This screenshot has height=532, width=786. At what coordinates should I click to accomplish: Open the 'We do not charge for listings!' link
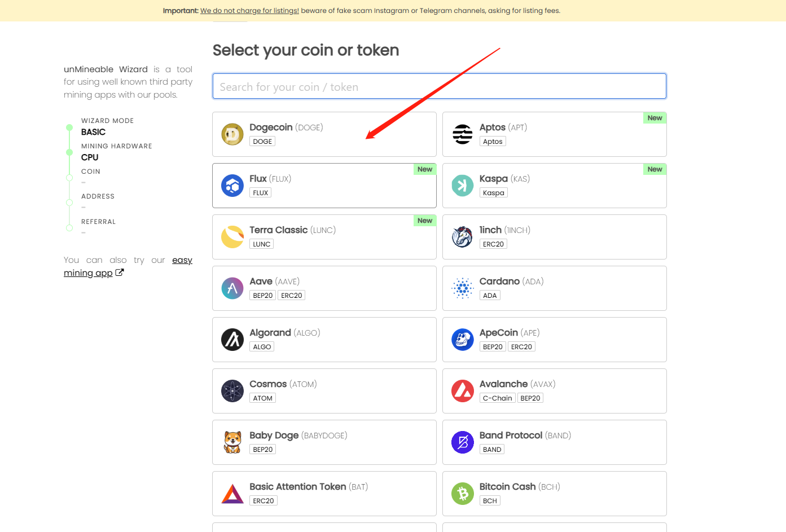pyautogui.click(x=249, y=11)
